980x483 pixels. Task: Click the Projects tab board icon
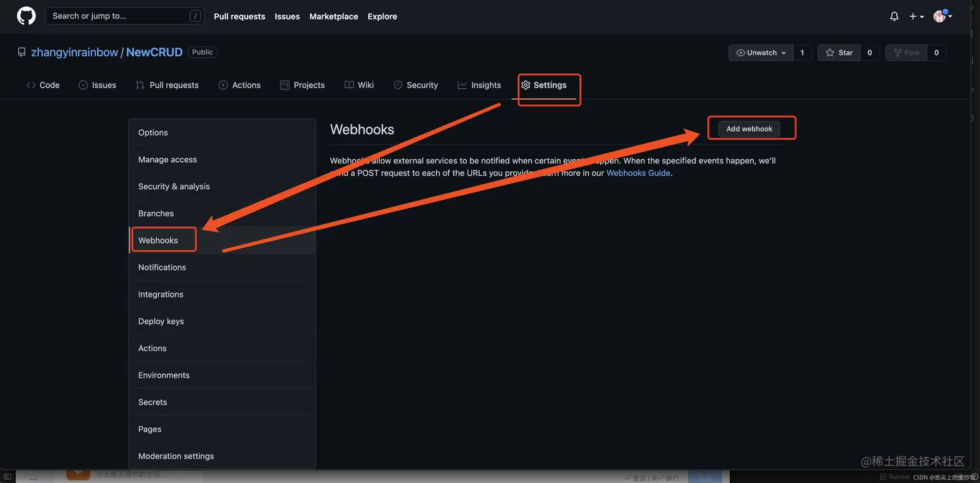pyautogui.click(x=285, y=85)
